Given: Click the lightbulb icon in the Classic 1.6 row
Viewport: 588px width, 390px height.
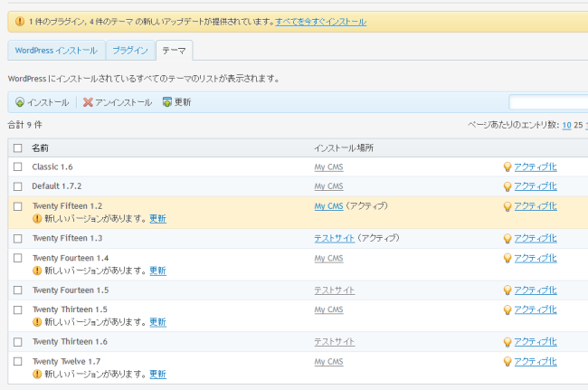Looking at the screenshot, I should (x=507, y=166).
